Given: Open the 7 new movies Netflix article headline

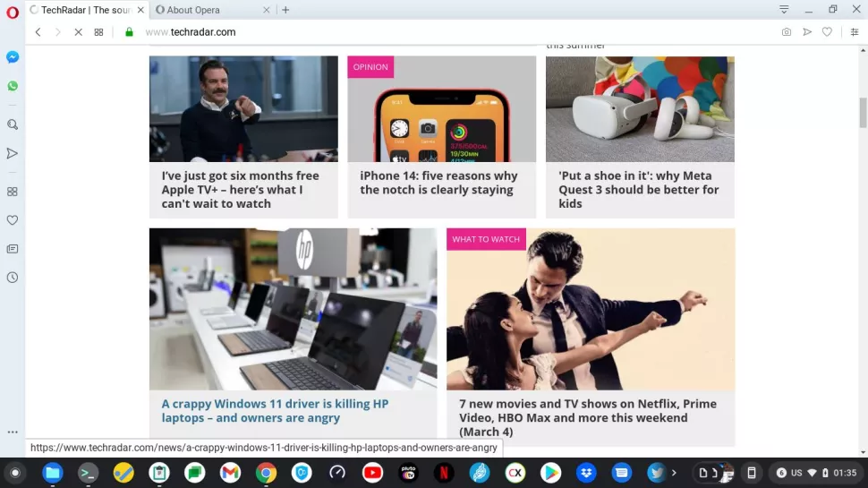Looking at the screenshot, I should 588,417.
